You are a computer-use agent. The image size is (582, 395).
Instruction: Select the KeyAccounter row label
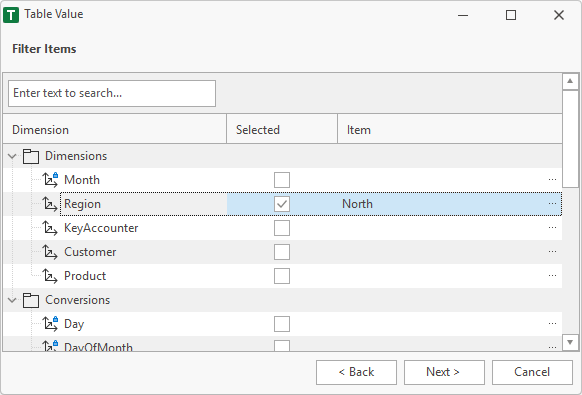click(x=101, y=228)
